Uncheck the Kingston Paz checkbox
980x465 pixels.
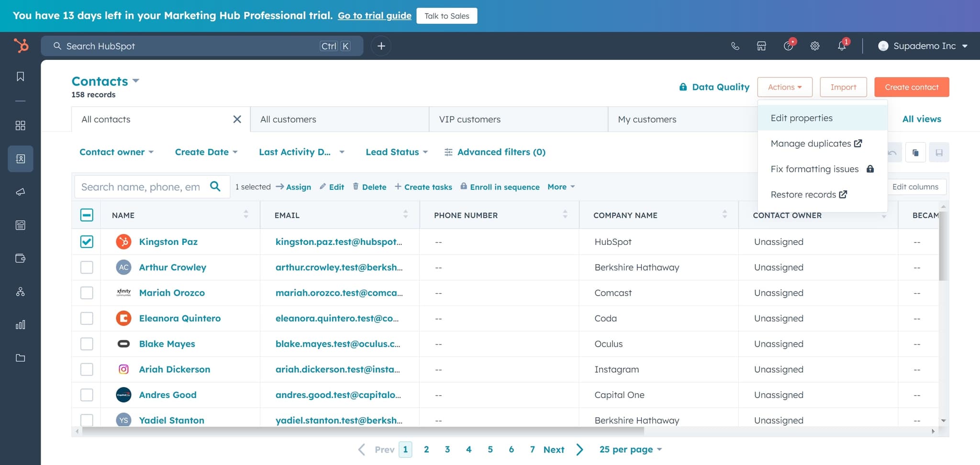point(87,242)
